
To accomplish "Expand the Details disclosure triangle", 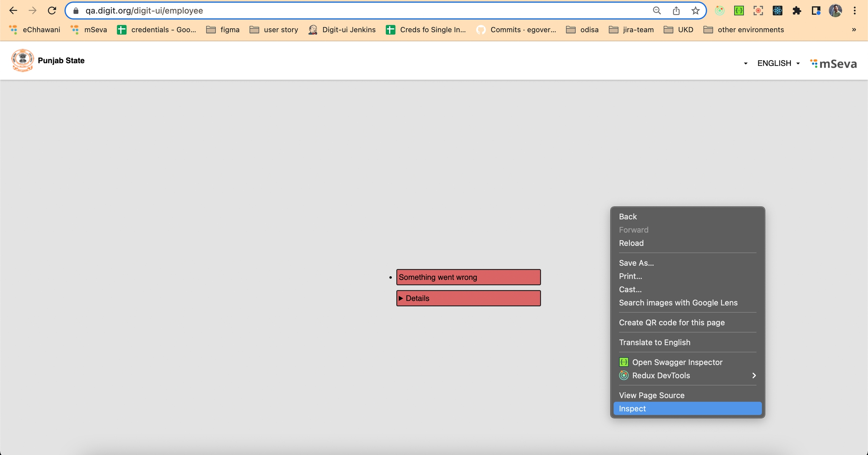I will 401,298.
